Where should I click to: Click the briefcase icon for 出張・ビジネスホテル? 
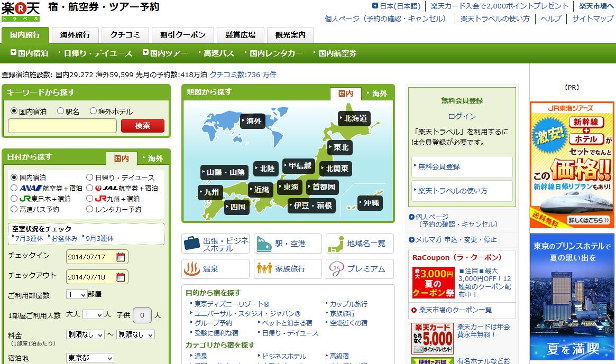[x=192, y=244]
